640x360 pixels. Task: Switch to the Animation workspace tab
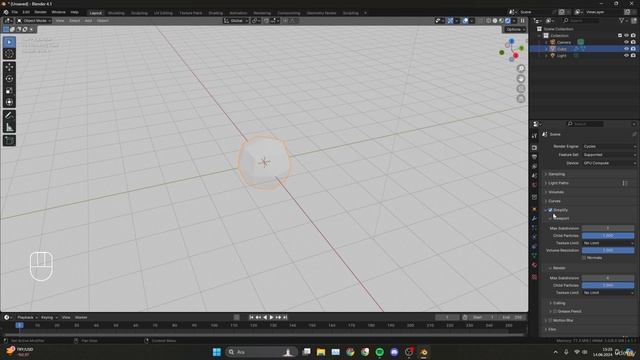238,13
